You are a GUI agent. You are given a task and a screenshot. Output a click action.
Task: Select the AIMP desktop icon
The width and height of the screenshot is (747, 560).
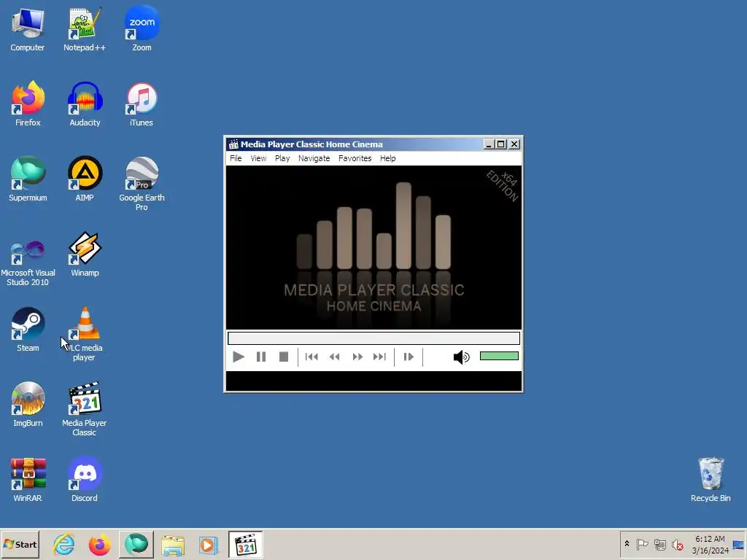85,179
